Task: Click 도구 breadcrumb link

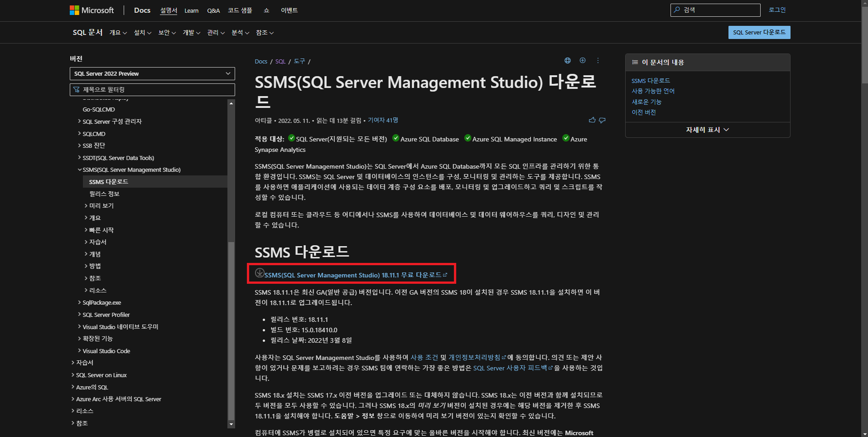Action: (299, 61)
